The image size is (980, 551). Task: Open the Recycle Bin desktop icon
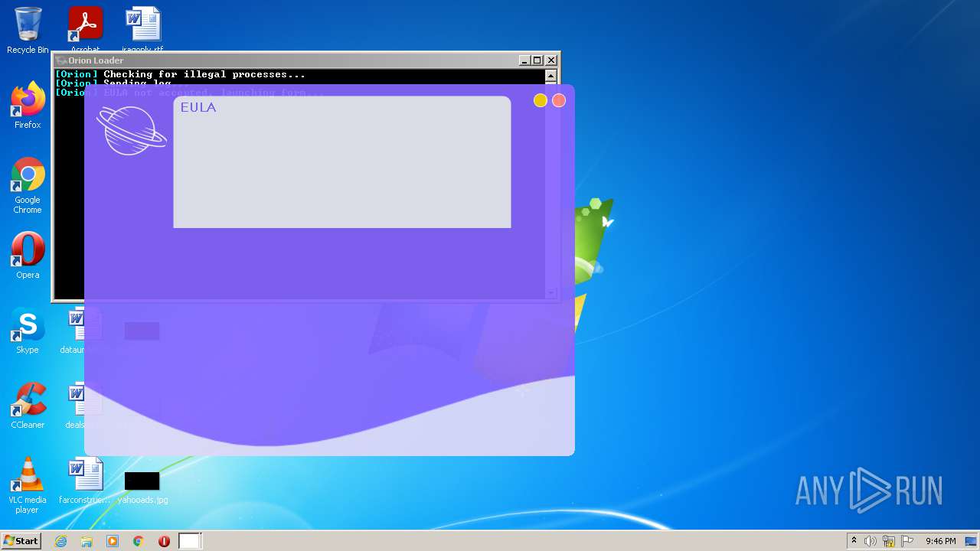point(28,31)
